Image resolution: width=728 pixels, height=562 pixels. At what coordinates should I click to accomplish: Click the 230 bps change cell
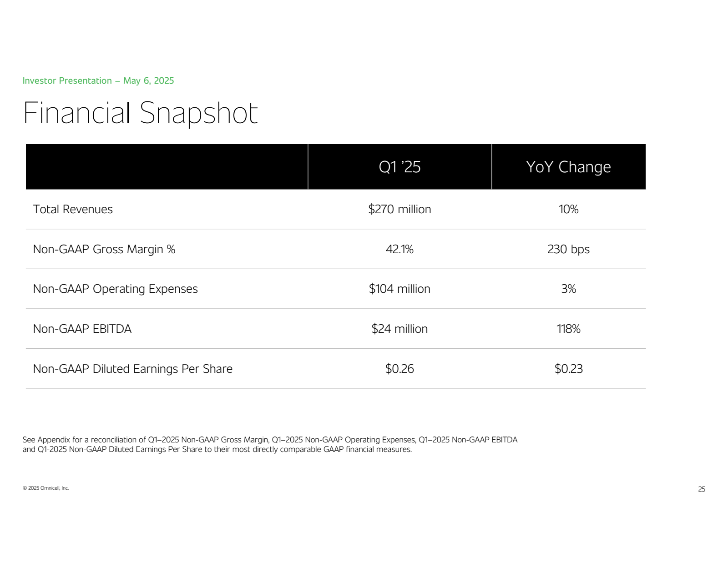click(x=568, y=249)
